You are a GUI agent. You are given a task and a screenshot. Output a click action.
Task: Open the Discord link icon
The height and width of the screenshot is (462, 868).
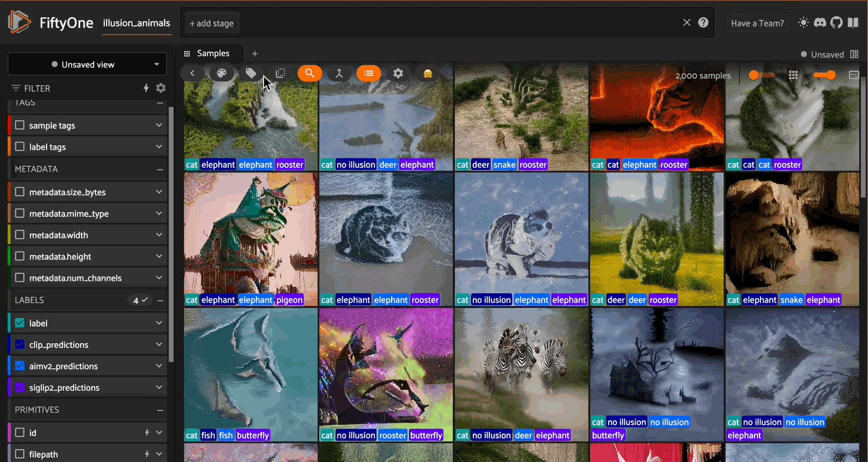pyautogui.click(x=820, y=23)
